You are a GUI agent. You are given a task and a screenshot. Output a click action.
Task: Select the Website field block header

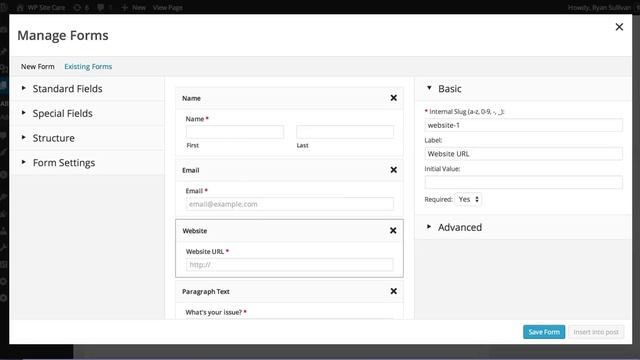click(x=289, y=231)
